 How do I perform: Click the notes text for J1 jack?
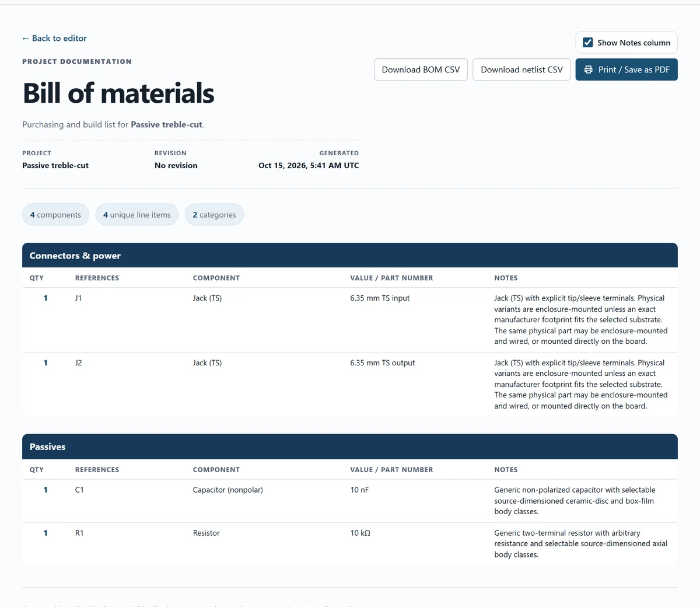pos(581,320)
